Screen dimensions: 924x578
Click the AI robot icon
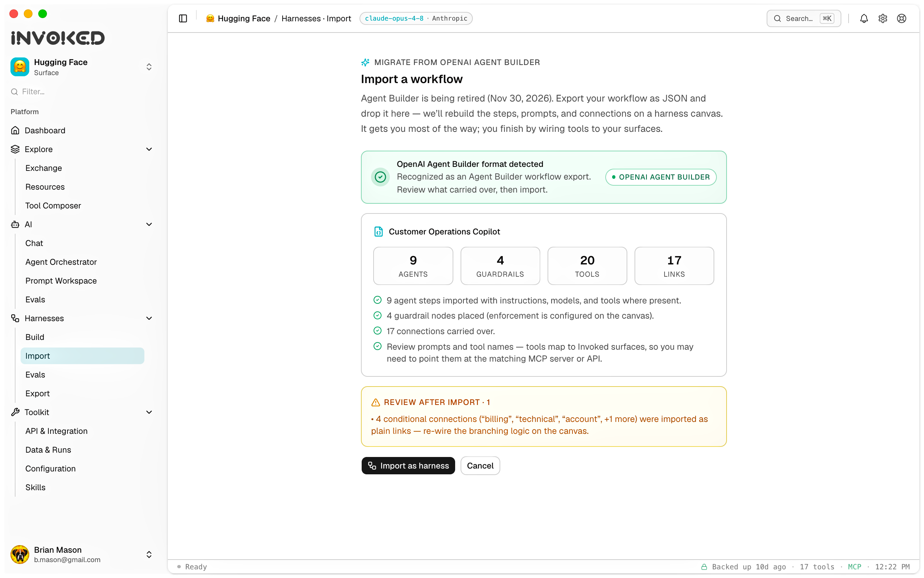pyautogui.click(x=15, y=224)
